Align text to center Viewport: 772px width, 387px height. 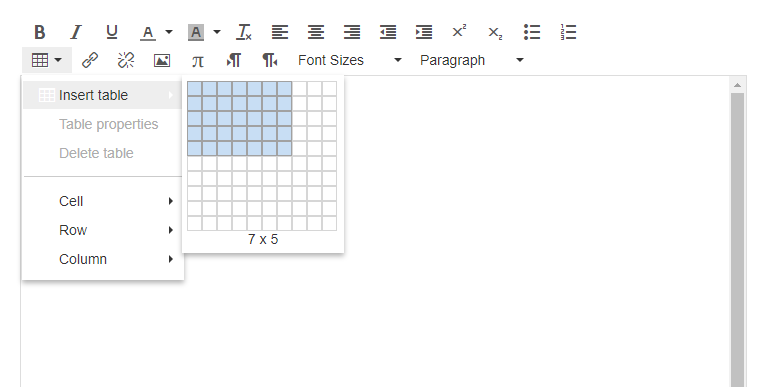tap(316, 32)
